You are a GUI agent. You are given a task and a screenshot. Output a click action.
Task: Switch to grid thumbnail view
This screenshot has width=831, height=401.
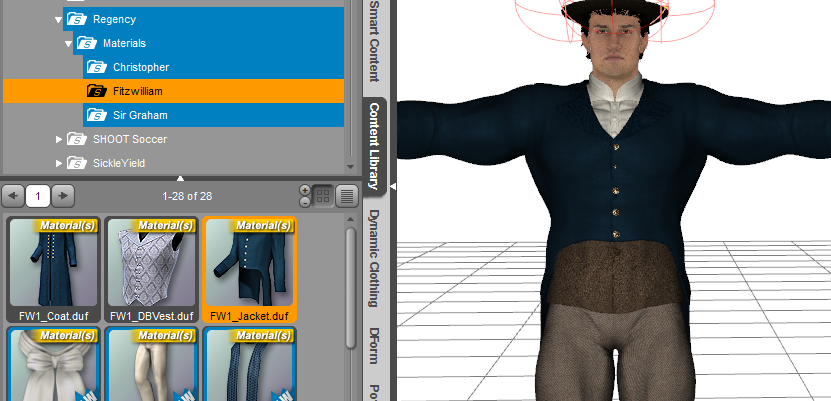(322, 196)
